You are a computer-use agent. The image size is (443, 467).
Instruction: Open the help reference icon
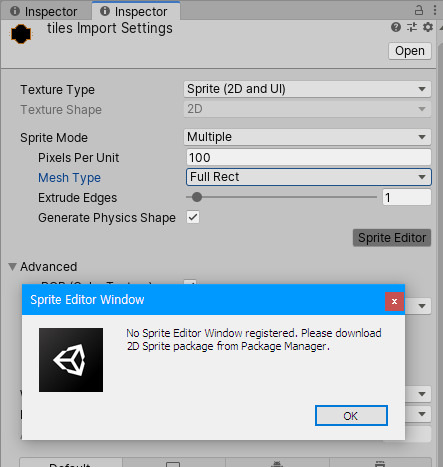(396, 27)
